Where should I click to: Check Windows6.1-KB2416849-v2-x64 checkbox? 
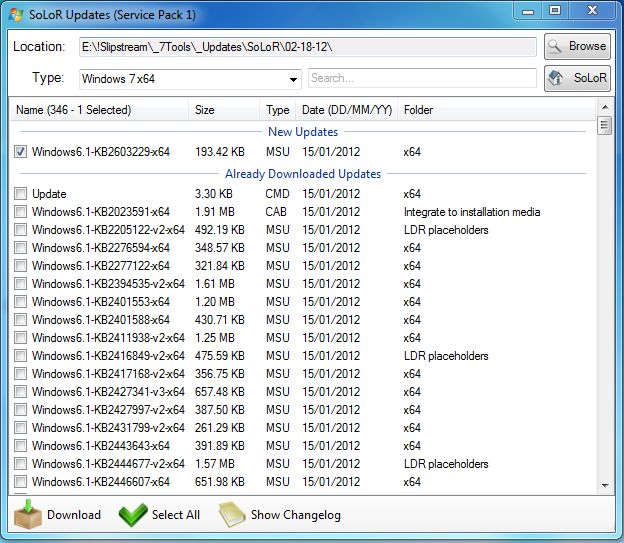(x=20, y=355)
